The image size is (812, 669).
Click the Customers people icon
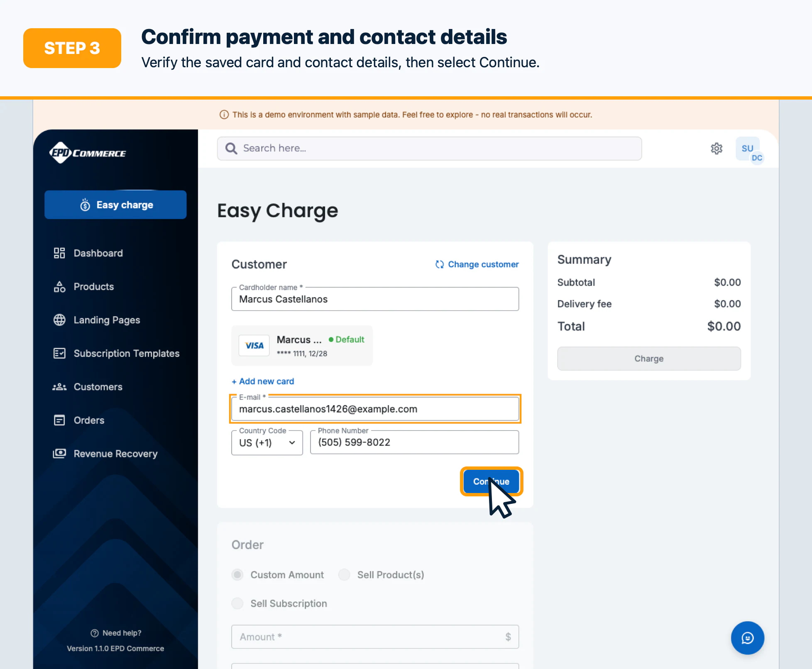[59, 387]
